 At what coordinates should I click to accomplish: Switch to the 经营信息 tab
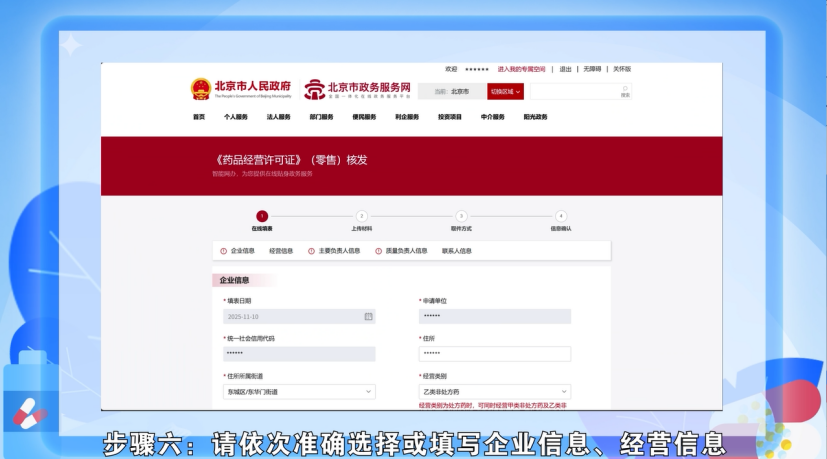(x=281, y=251)
